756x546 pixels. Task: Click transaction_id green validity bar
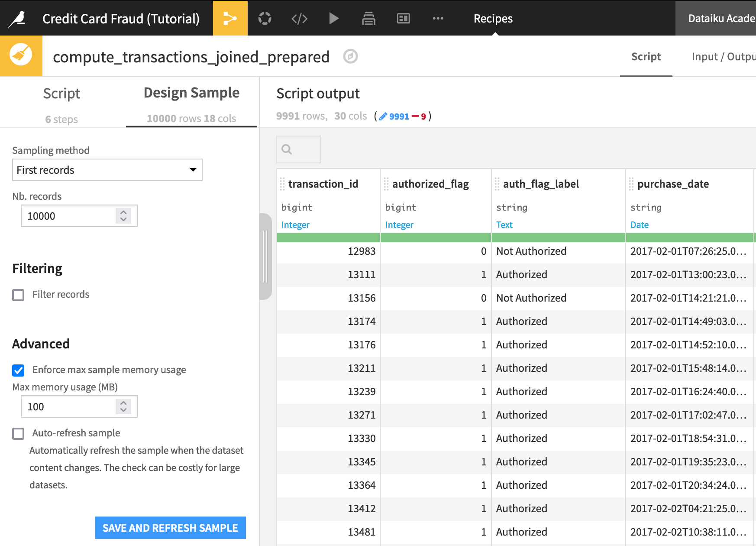click(x=329, y=237)
